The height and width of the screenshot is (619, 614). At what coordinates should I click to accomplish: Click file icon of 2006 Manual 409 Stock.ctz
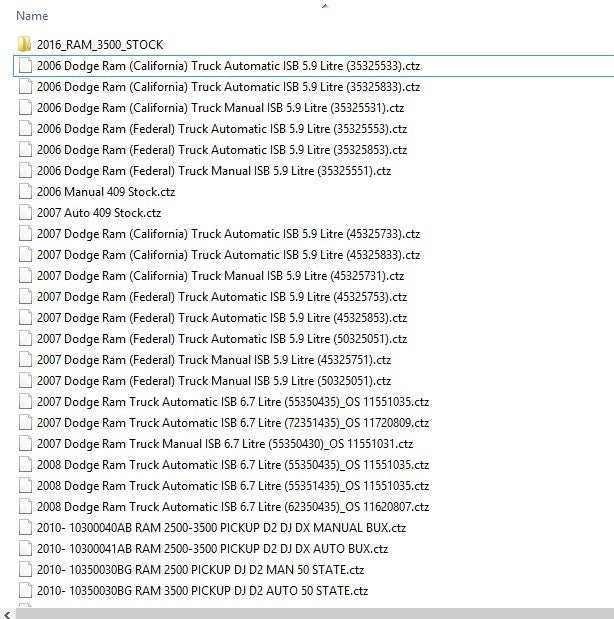pyautogui.click(x=25, y=191)
